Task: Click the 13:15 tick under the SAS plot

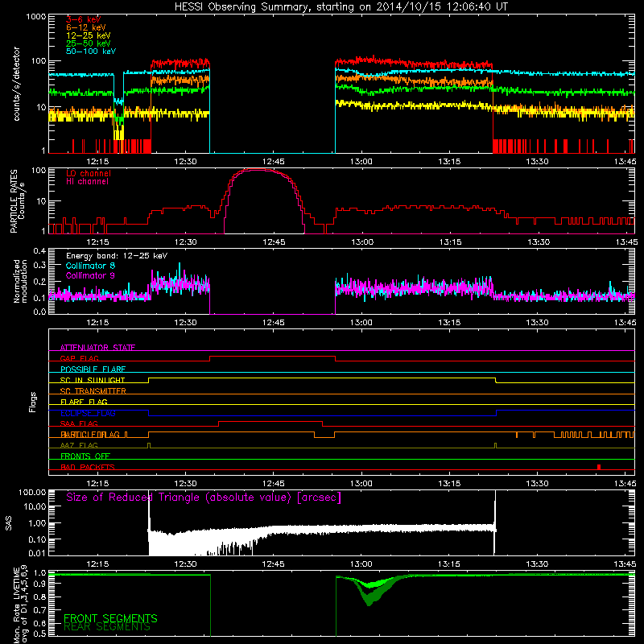Action: tap(449, 564)
